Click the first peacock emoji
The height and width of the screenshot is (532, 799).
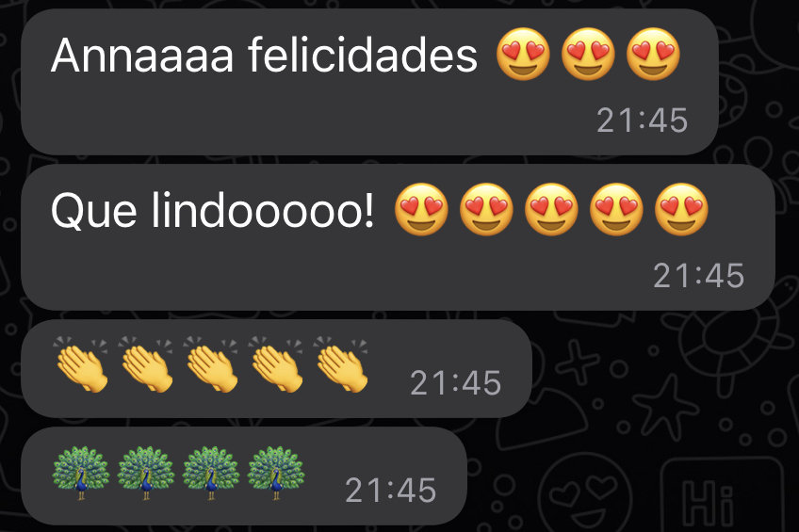[x=80, y=473]
